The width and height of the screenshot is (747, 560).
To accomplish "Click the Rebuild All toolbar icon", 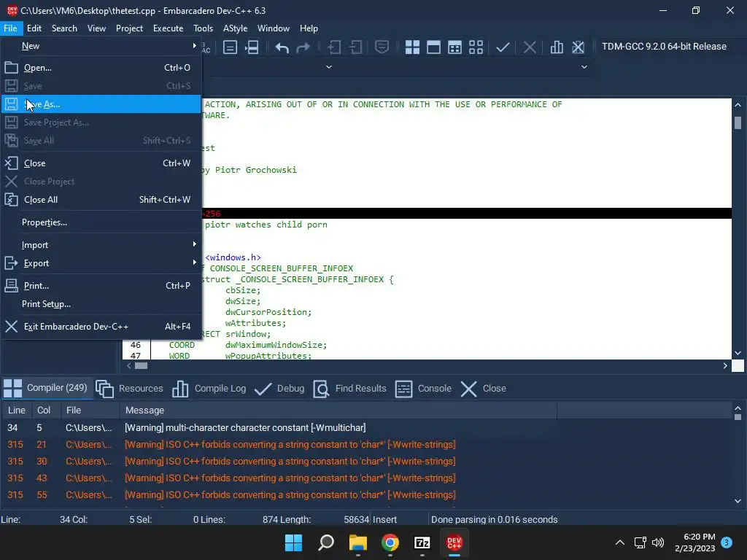I will pyautogui.click(x=476, y=47).
